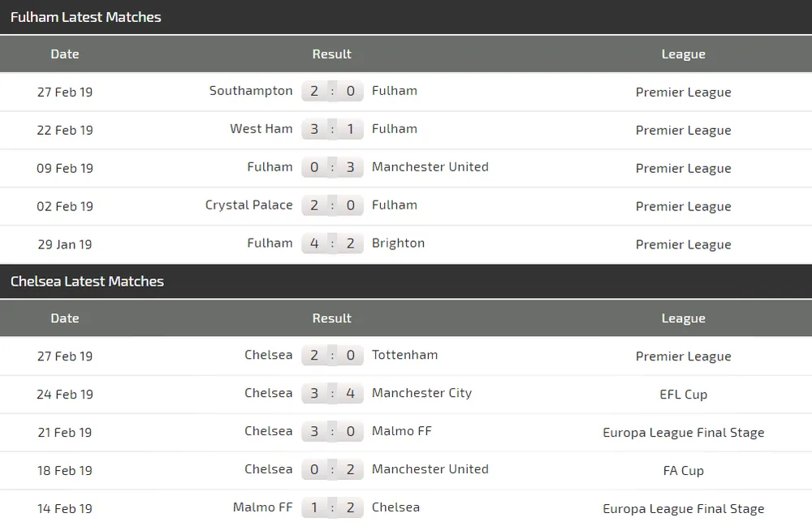The image size is (812, 522).
Task: Select Tottenham in Chelsea matches
Action: pos(404,355)
